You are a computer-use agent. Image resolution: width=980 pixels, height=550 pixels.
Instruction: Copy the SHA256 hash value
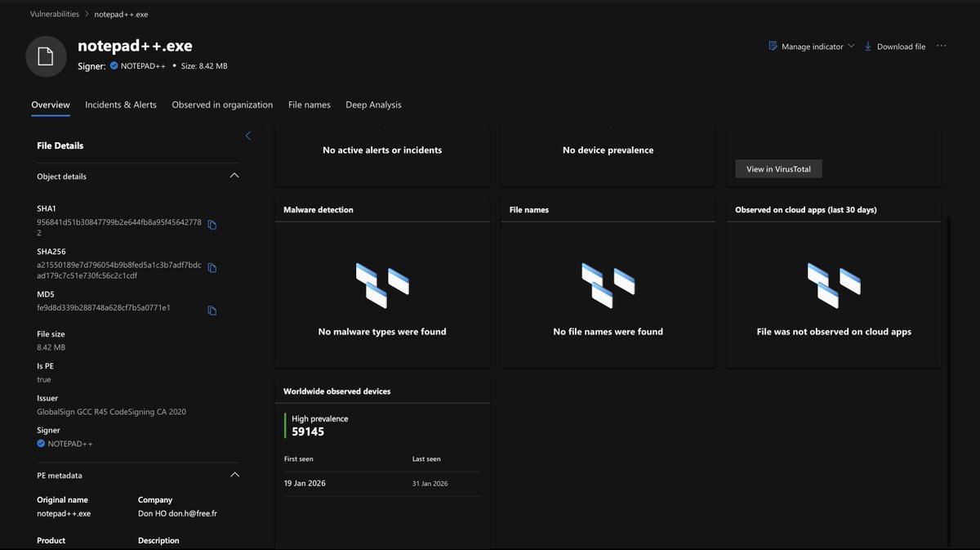coord(212,267)
